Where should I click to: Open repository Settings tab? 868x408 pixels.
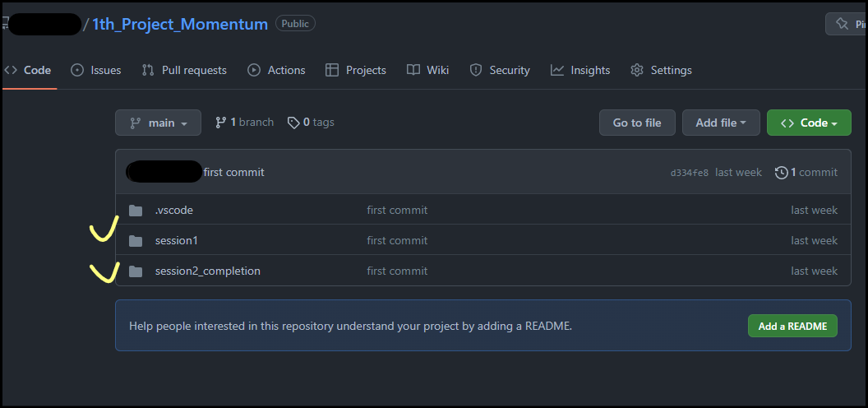(x=661, y=71)
